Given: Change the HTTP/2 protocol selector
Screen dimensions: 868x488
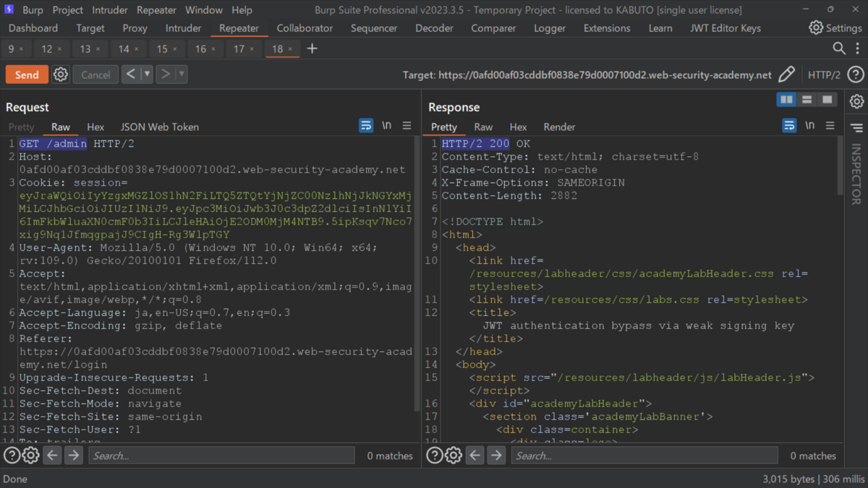Looking at the screenshot, I should coord(824,74).
